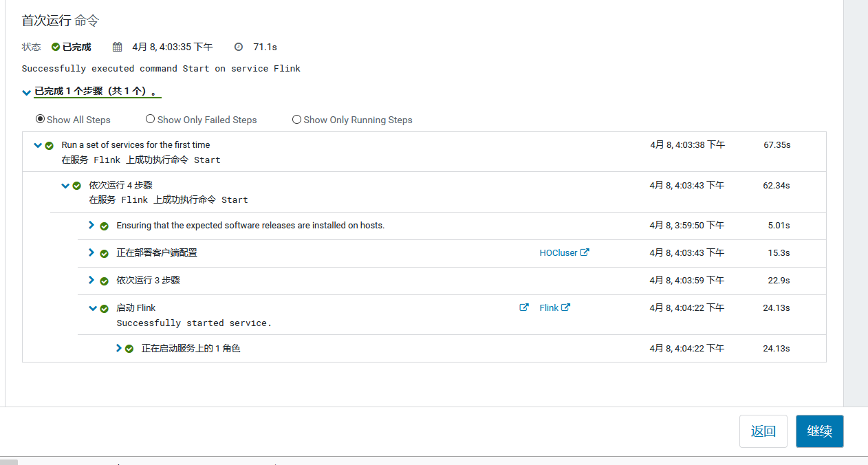Expand '正在启动服务上的 1 角色' step

(x=119, y=348)
